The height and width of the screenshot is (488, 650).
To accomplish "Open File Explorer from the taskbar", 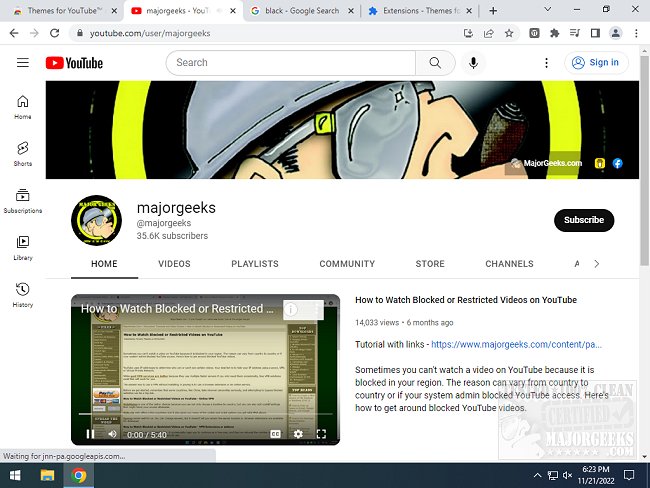I will 47,475.
